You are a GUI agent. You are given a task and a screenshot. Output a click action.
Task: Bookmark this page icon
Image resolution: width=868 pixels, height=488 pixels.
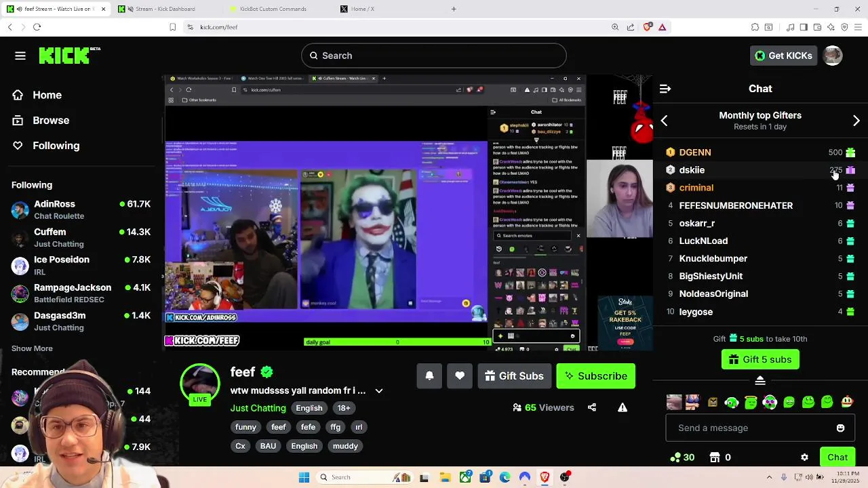click(x=172, y=27)
